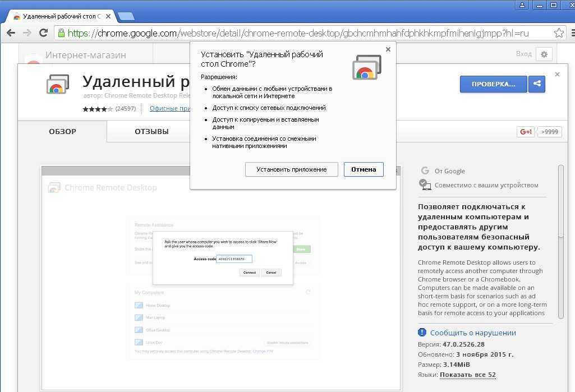This screenshot has height=392, width=575.
Task: Click the size value 3.14MiB
Action: click(456, 365)
